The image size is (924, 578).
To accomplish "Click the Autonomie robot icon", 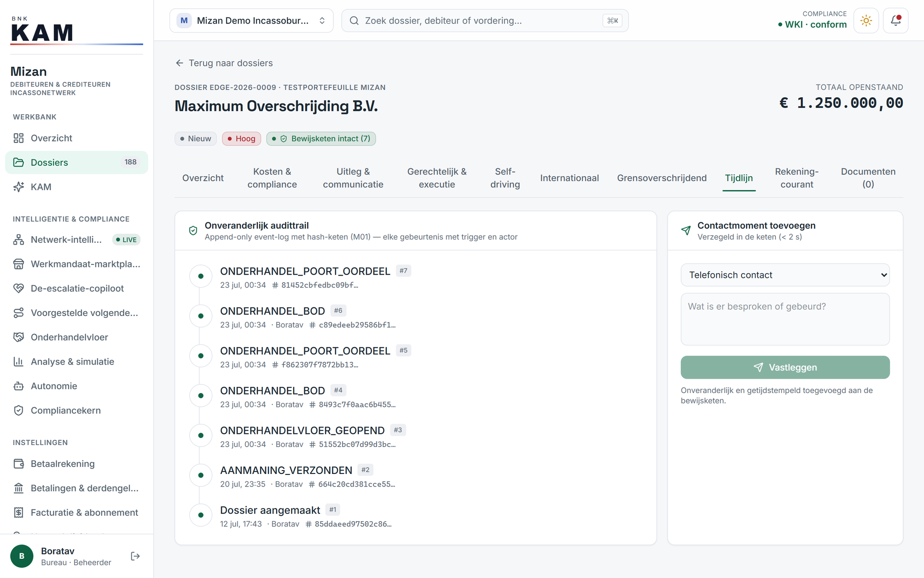I will (18, 386).
